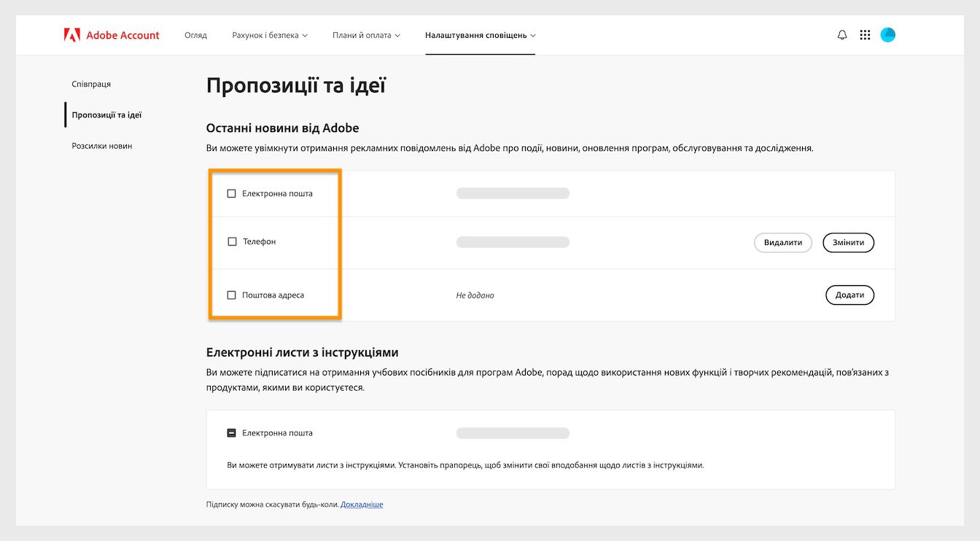Click the Видалити button

(782, 243)
